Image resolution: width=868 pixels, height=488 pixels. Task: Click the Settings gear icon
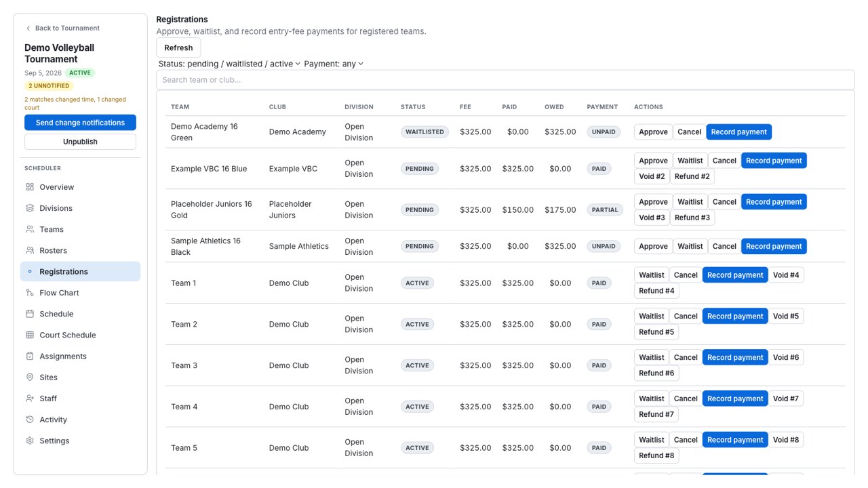[30, 441]
